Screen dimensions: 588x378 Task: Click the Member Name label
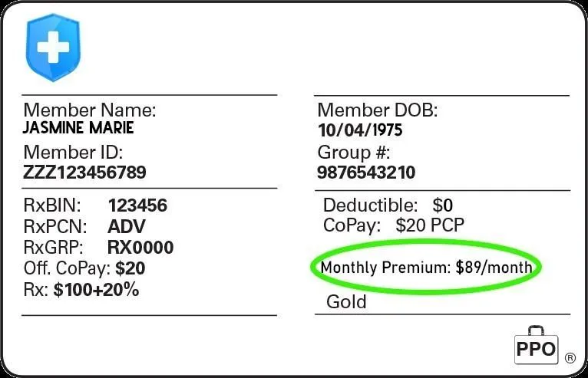pos(90,110)
